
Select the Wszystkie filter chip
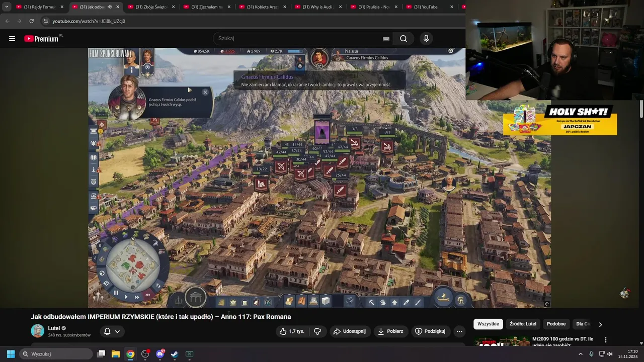click(488, 324)
